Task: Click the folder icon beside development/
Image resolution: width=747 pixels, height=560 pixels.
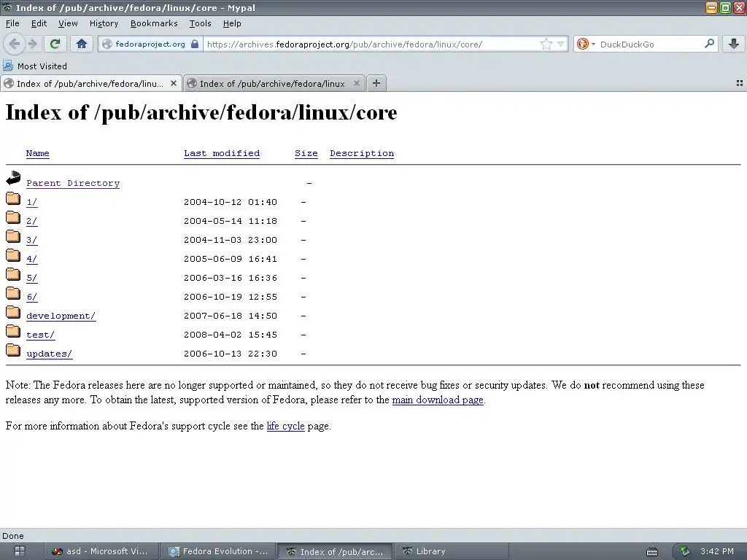Action: point(13,312)
